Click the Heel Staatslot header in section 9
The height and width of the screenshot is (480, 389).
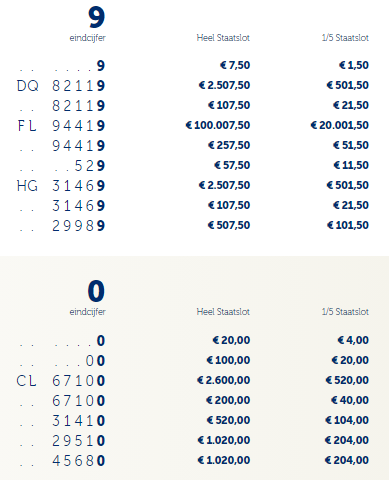click(223, 38)
